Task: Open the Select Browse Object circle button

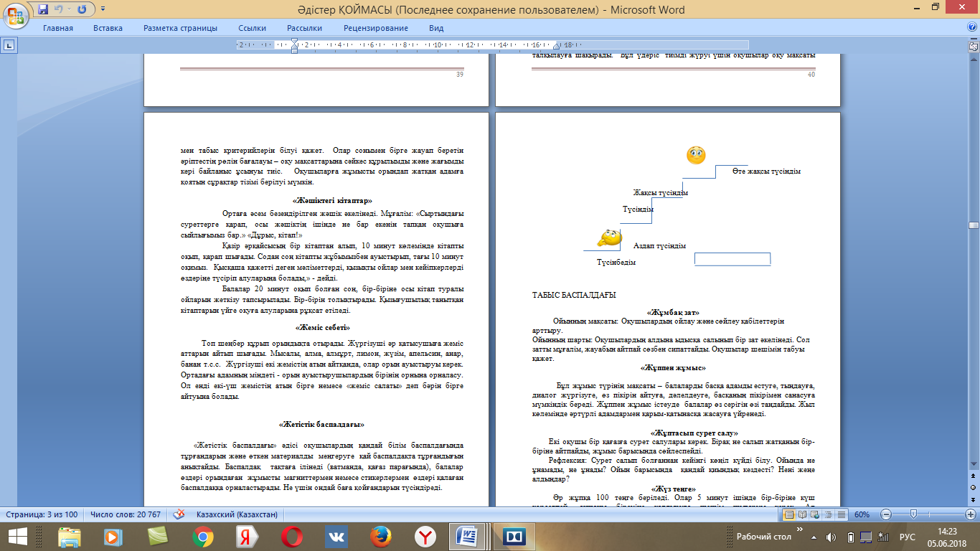Action: [974, 488]
